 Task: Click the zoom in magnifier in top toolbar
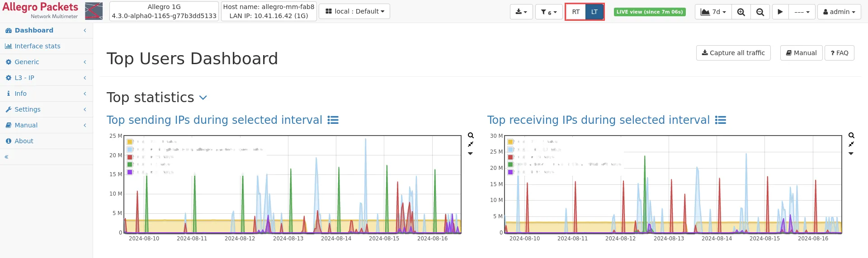pos(741,12)
